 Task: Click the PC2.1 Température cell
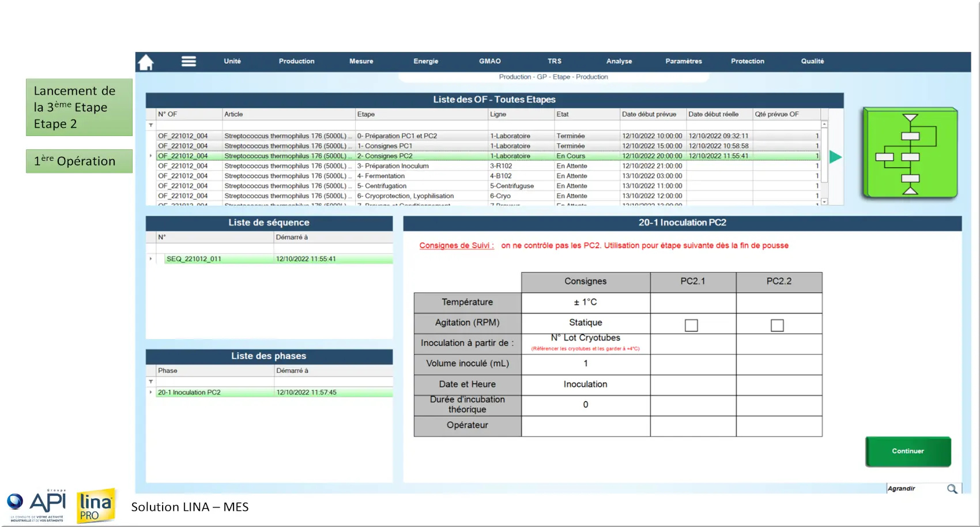tap(693, 303)
